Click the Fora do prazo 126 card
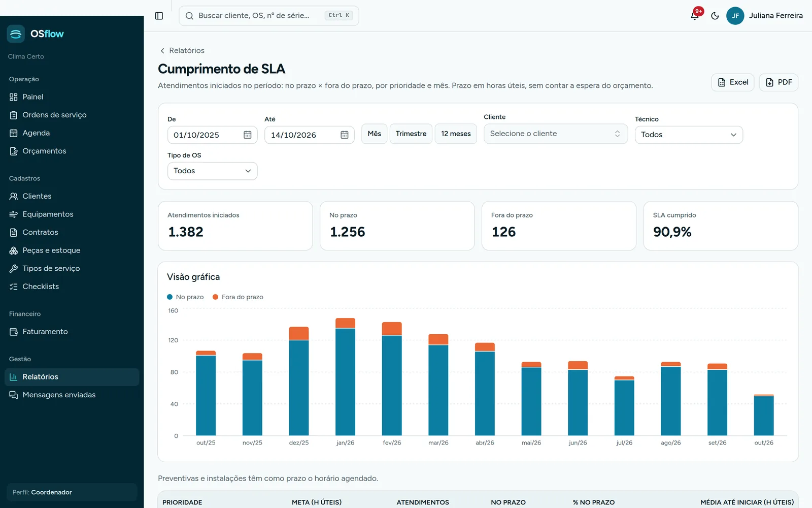This screenshot has width=812, height=508. click(559, 226)
